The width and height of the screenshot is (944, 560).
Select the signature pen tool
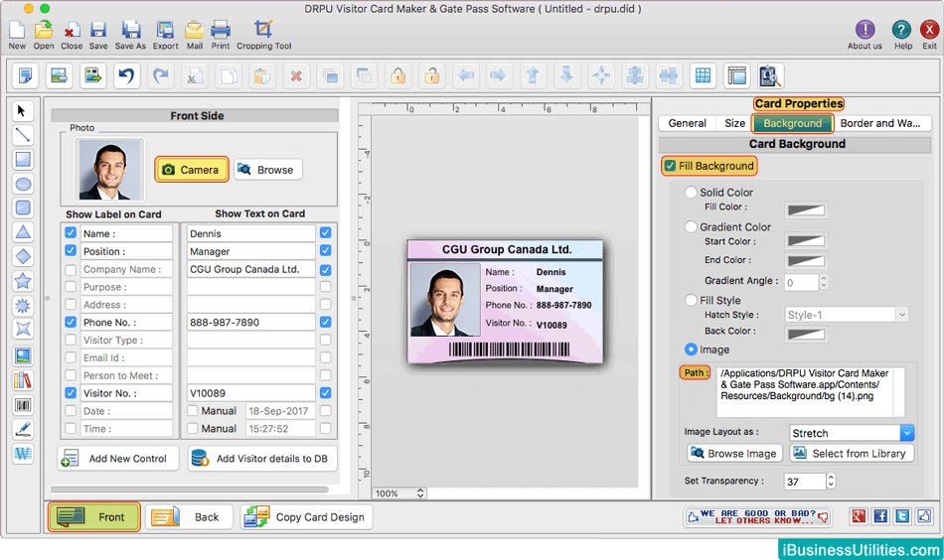[22, 429]
